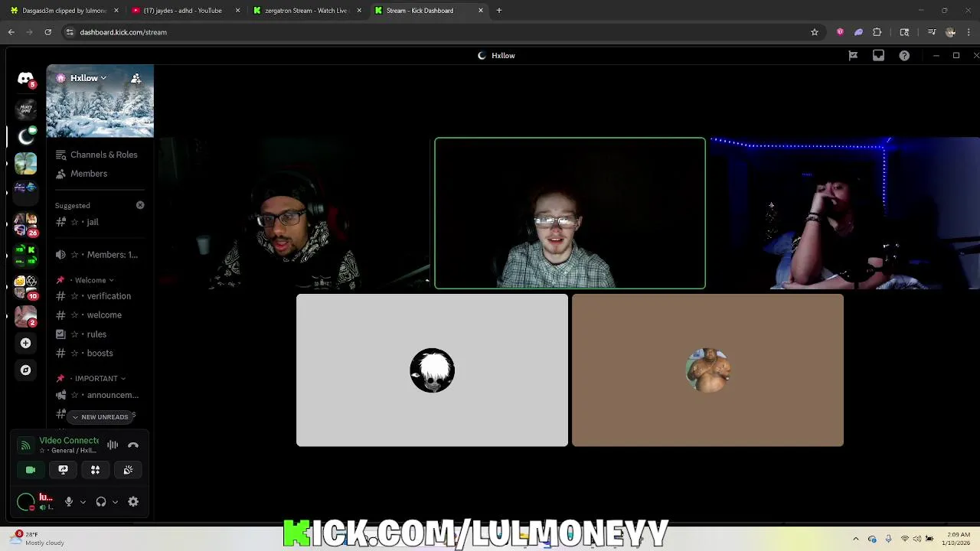Viewport: 980px width, 551px height.
Task: Open microphone input options arrow
Action: (83, 502)
